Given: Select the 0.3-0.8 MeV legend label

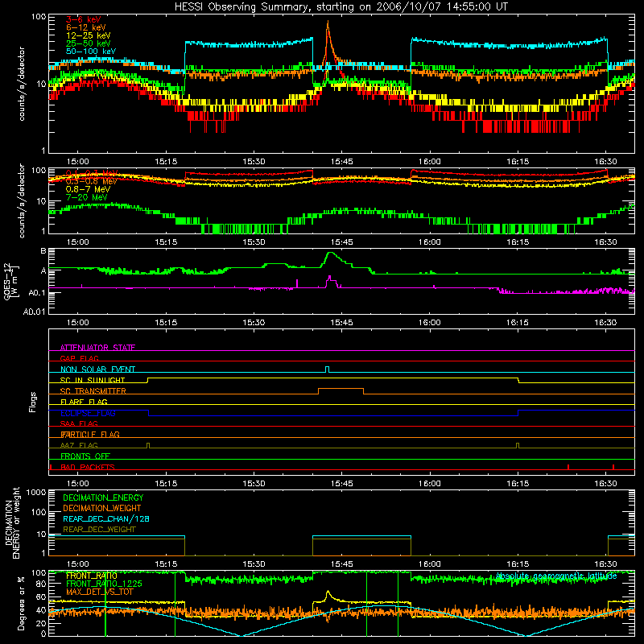Looking at the screenshot, I should coord(91,181).
